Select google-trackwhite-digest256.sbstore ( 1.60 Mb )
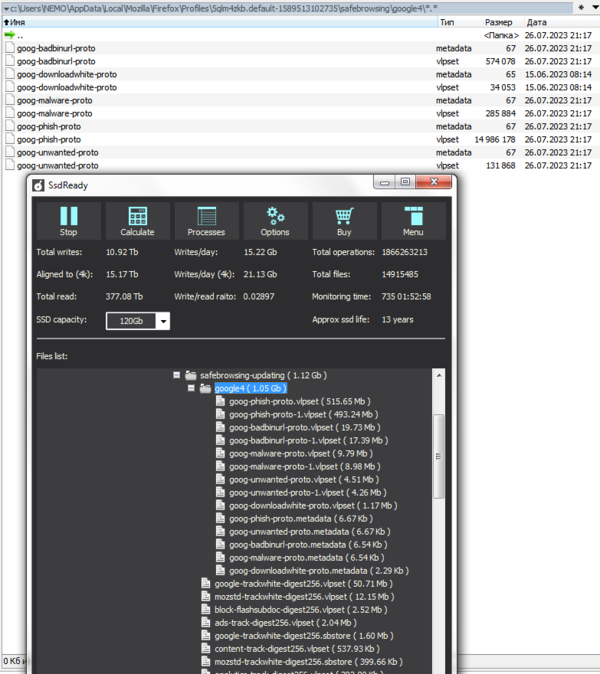Viewport: 600px width, 674px height. click(304, 636)
